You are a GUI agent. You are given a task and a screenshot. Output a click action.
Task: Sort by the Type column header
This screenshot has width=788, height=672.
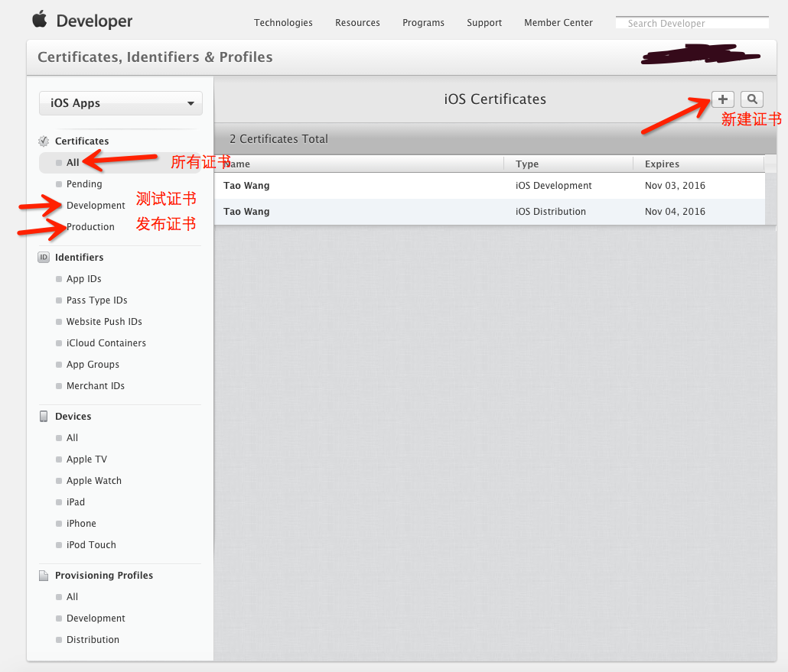point(568,164)
